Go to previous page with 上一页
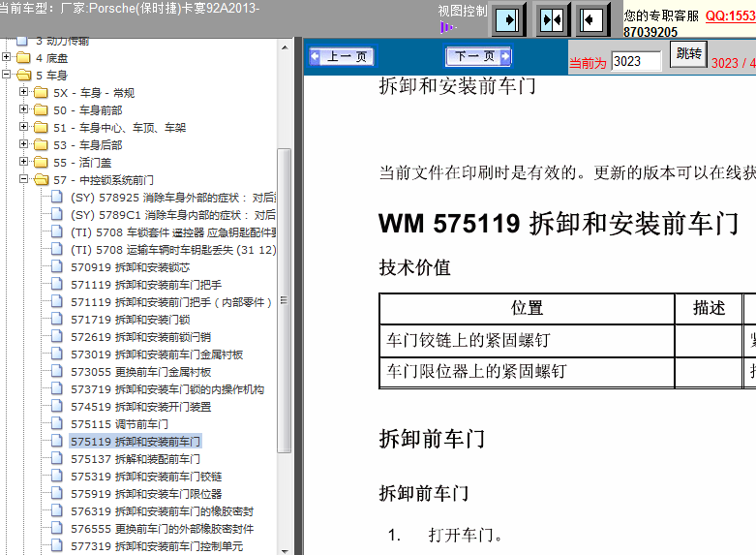This screenshot has width=756, height=555. 341,57
